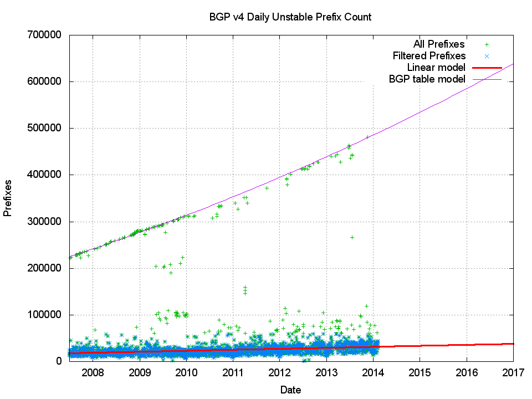
Task: Click the 0 label on the y-axis
Action: [60, 361]
